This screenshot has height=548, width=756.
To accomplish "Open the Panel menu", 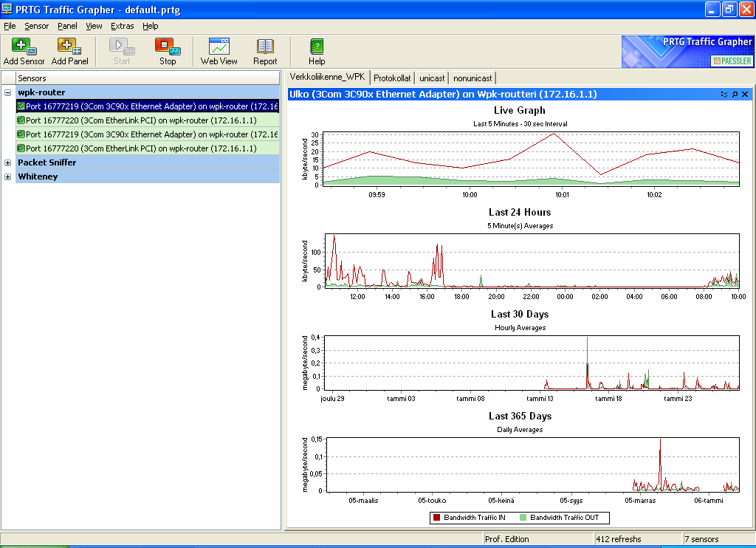I will tap(67, 26).
